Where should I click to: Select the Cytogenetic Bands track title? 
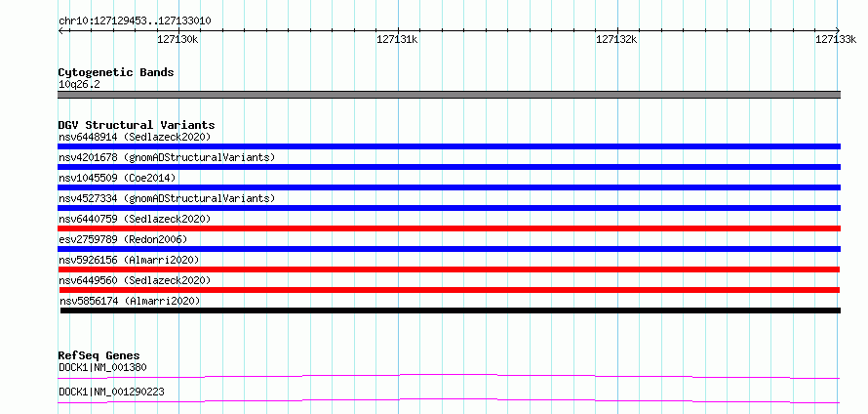coord(116,72)
